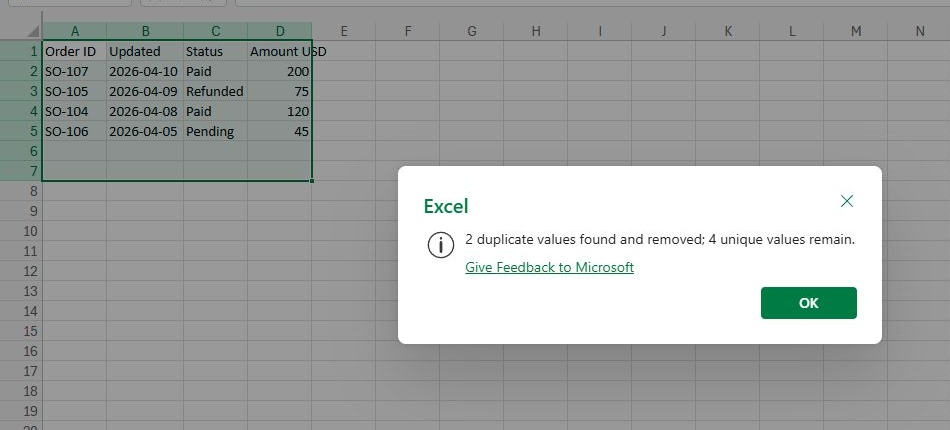Select column G header
The image size is (950, 430).
pos(471,31)
